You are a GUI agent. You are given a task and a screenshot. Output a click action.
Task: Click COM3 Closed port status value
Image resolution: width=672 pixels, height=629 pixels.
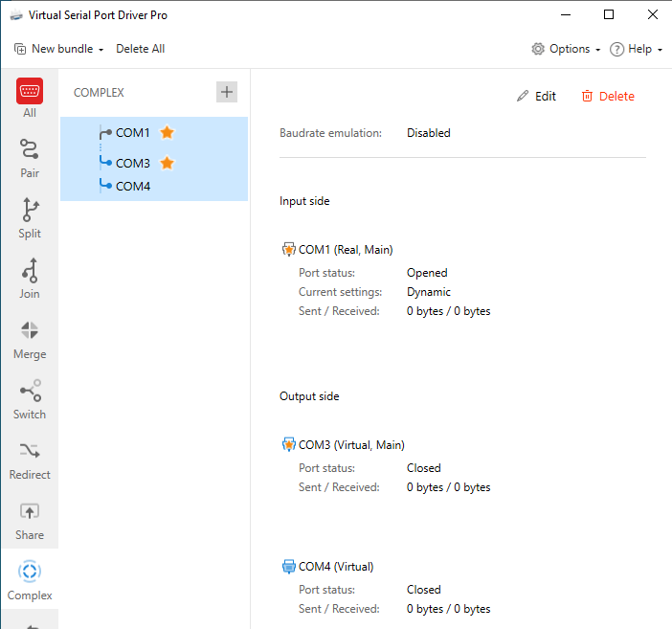(423, 468)
